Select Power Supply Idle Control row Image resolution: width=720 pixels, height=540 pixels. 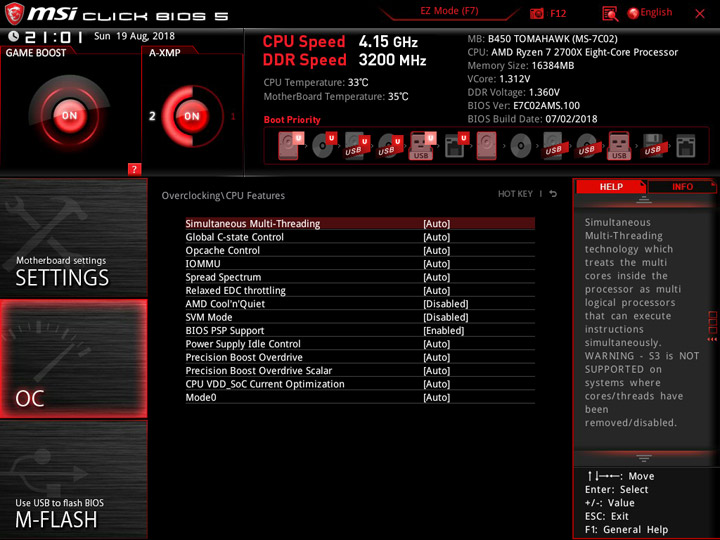360,343
